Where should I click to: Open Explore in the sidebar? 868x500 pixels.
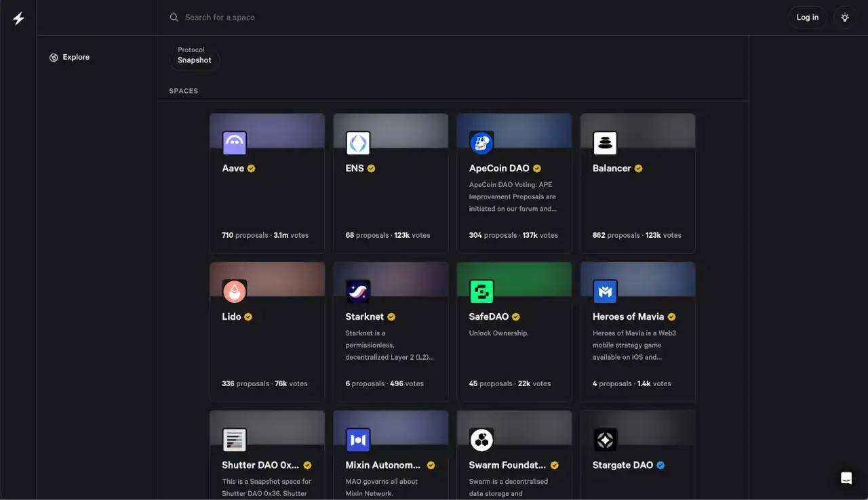pos(69,58)
